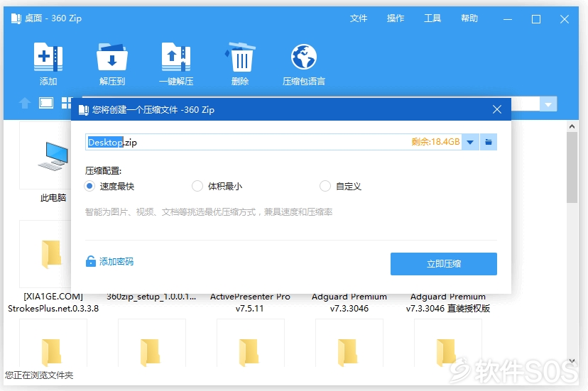
Task: Click the 剩余:18.4GB remaining space text
Action: (x=435, y=142)
